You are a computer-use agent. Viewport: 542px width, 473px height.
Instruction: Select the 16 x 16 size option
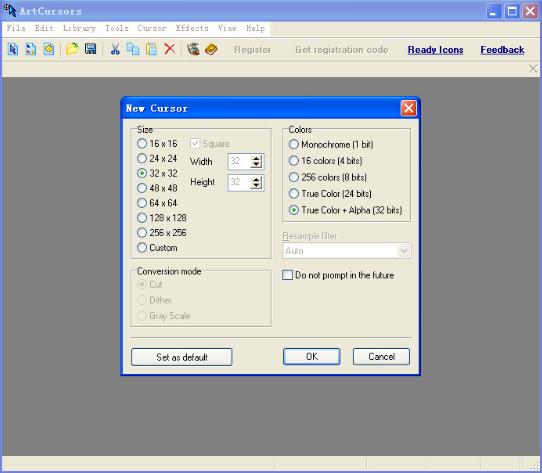[157, 143]
